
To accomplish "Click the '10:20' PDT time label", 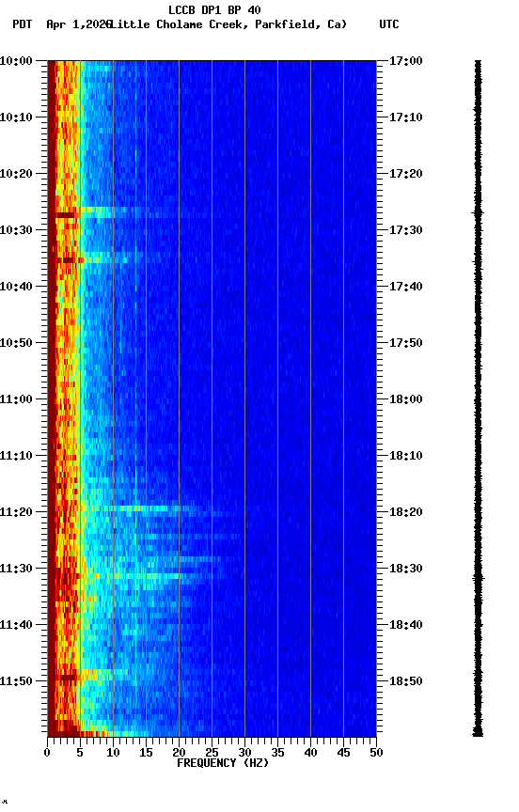I will (16, 174).
